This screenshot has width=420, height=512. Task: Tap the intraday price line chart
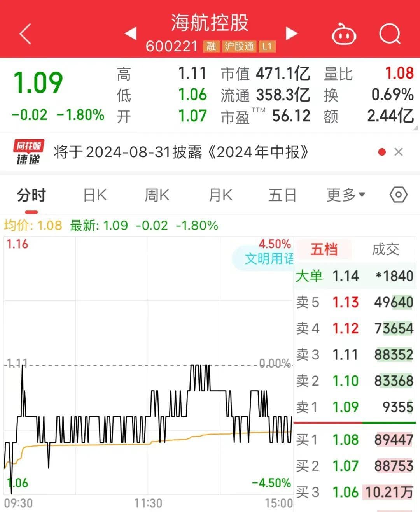point(148,366)
